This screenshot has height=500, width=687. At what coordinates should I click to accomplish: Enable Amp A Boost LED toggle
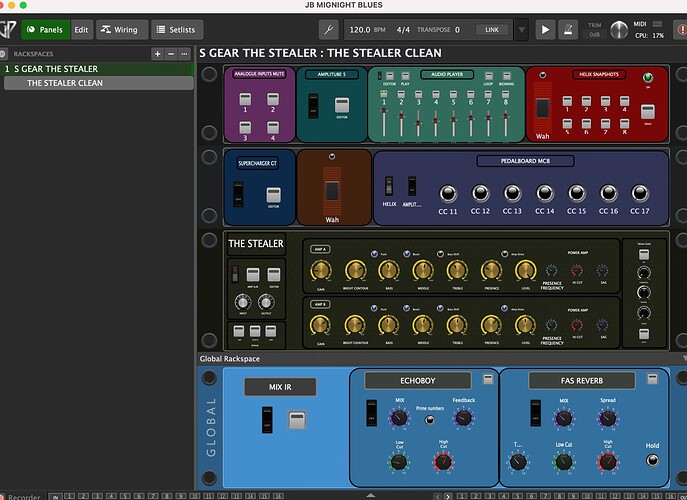[407, 254]
